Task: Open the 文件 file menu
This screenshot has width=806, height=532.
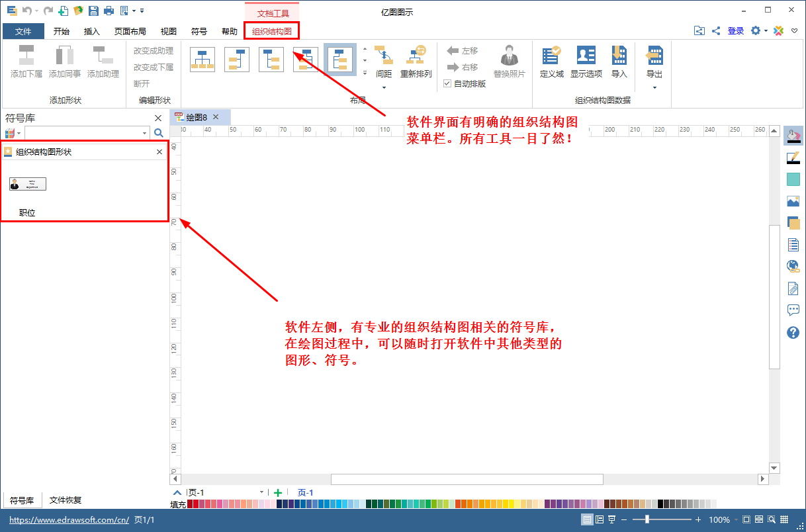Action: click(x=23, y=31)
